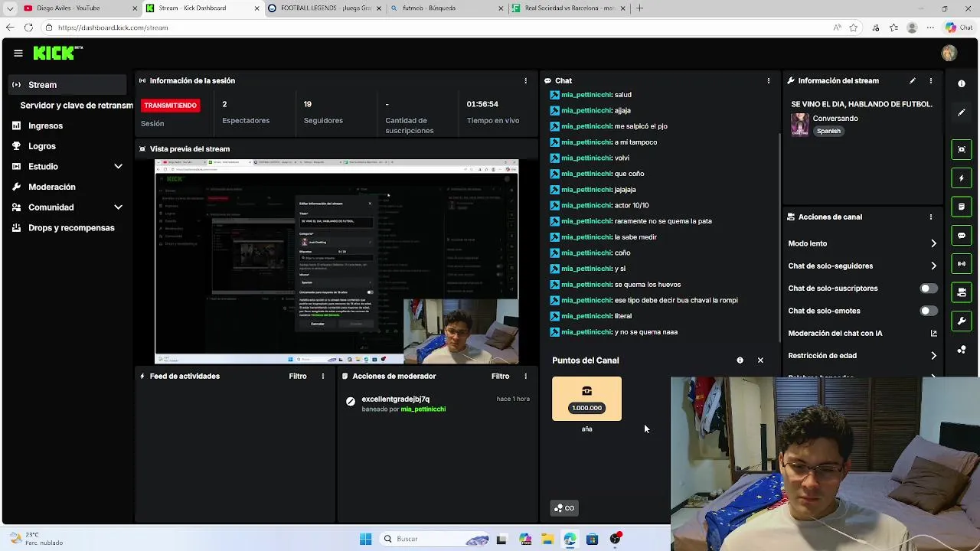Screen dimensions: 980x551
Task: Click the channel points balance button
Action: (x=564, y=508)
